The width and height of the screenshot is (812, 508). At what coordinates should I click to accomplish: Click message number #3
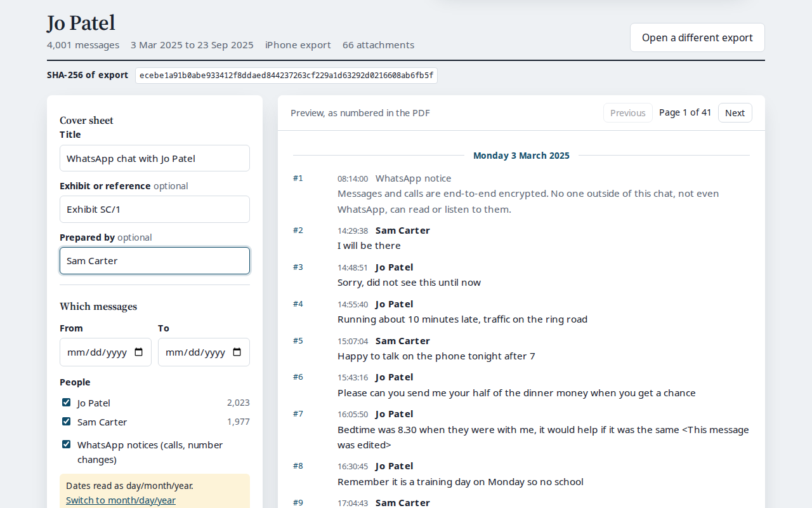[298, 267]
